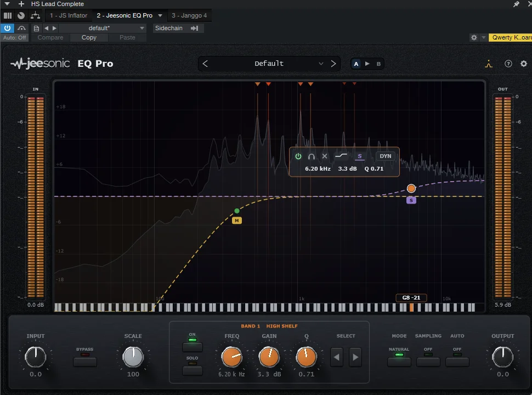The image size is (532, 395).
Task: Open Jeesonic EQ Pro settings gear
Action: 524,64
